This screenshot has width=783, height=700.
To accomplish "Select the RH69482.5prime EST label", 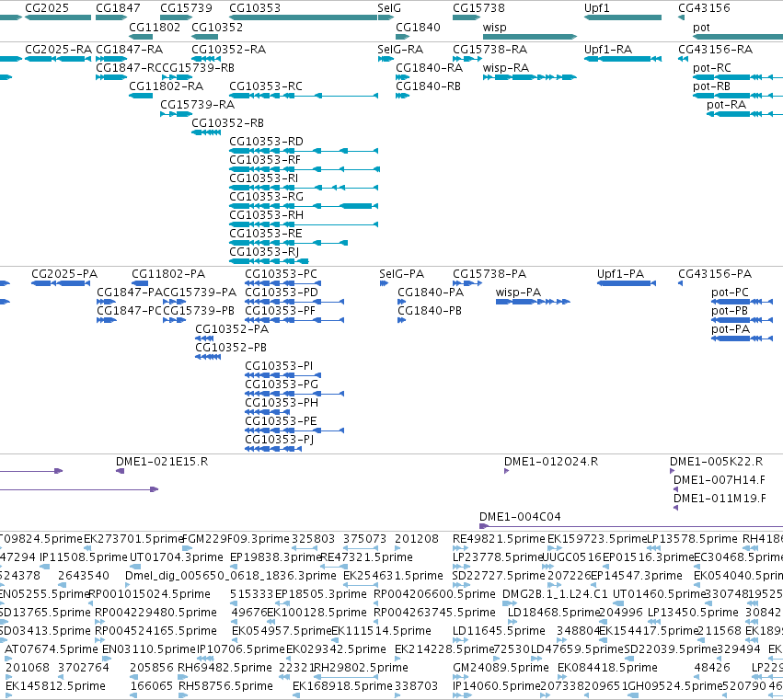I will point(225,668).
